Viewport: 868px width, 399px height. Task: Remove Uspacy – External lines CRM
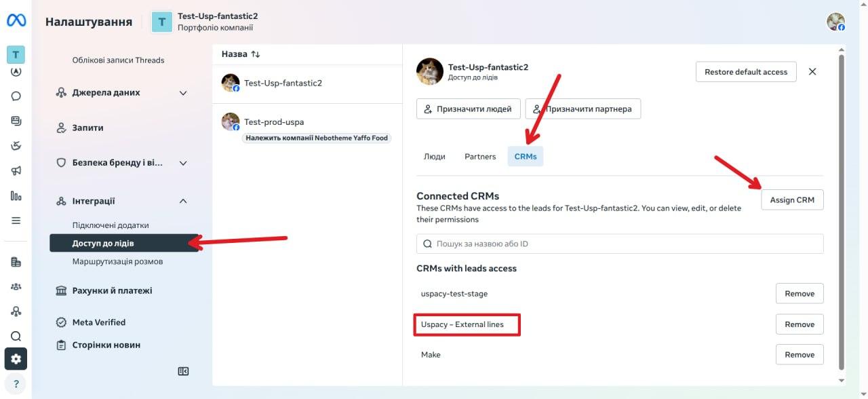[x=800, y=324]
